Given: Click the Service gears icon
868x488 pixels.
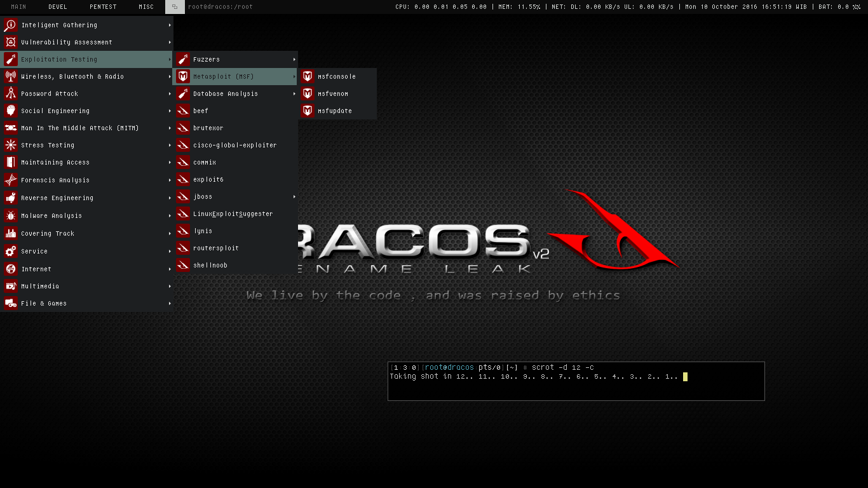Looking at the screenshot, I should [x=10, y=251].
